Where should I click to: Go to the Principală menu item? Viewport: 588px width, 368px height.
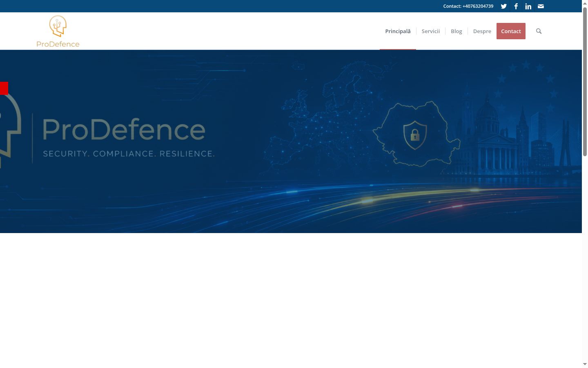(x=398, y=31)
